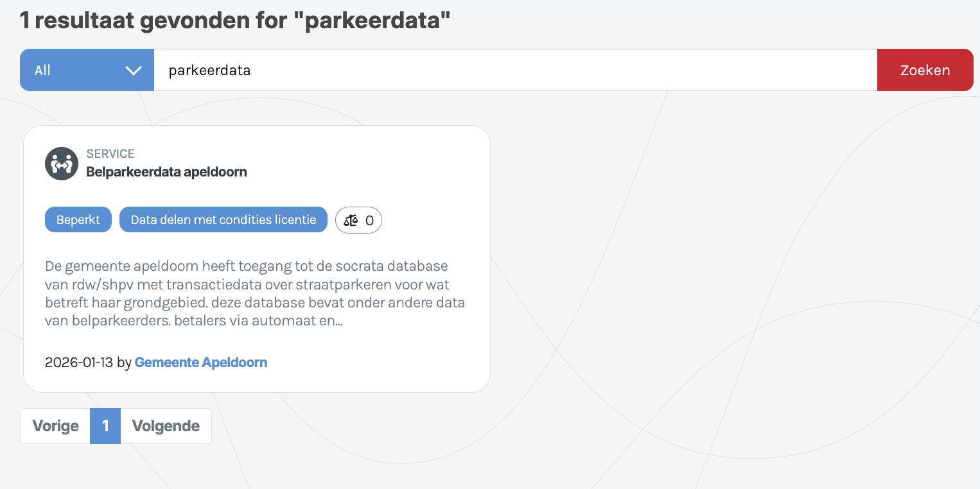Click the "Data delen met condities licentie" badge
This screenshot has height=489, width=980.
click(x=223, y=219)
